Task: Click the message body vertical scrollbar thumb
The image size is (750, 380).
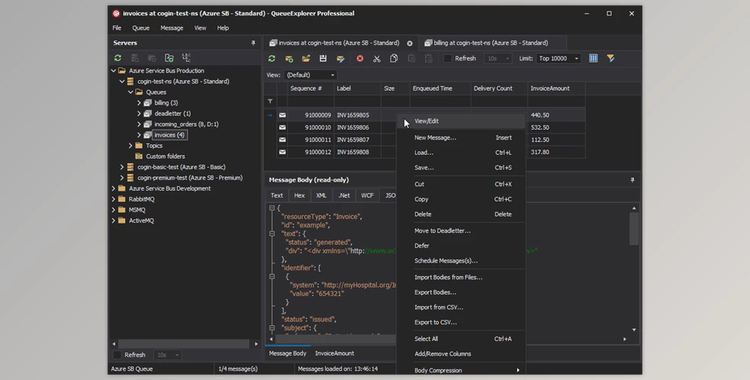Action: pos(634,229)
